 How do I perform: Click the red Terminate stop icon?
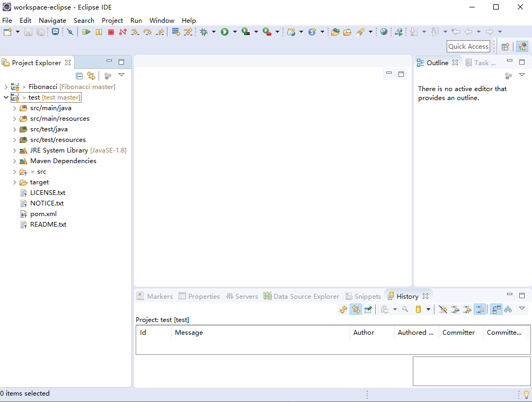coord(111,32)
